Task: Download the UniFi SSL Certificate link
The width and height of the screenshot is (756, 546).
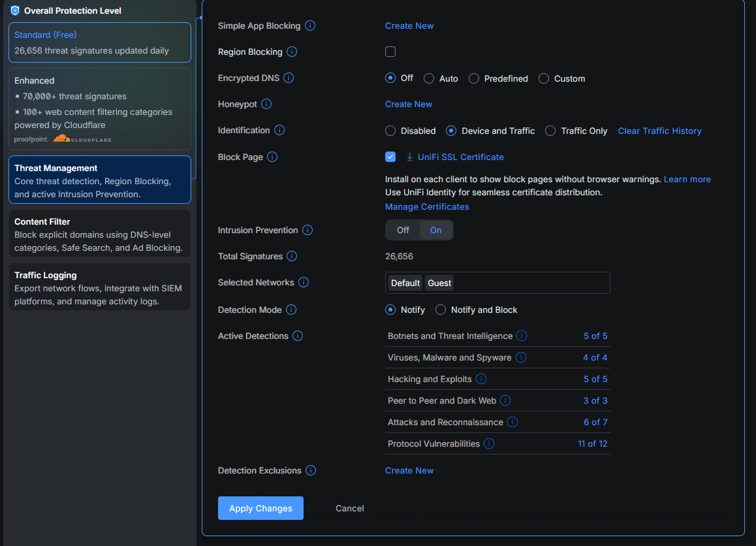Action: [460, 157]
